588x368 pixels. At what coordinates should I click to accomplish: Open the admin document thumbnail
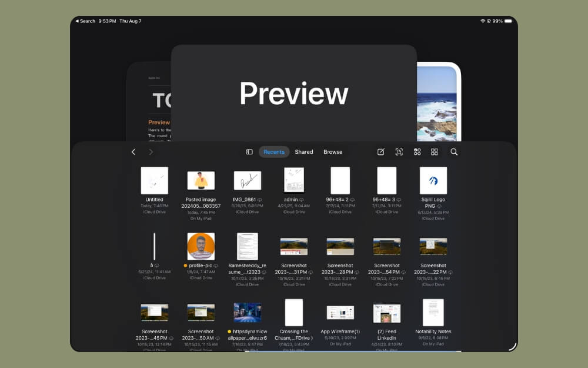tap(294, 180)
